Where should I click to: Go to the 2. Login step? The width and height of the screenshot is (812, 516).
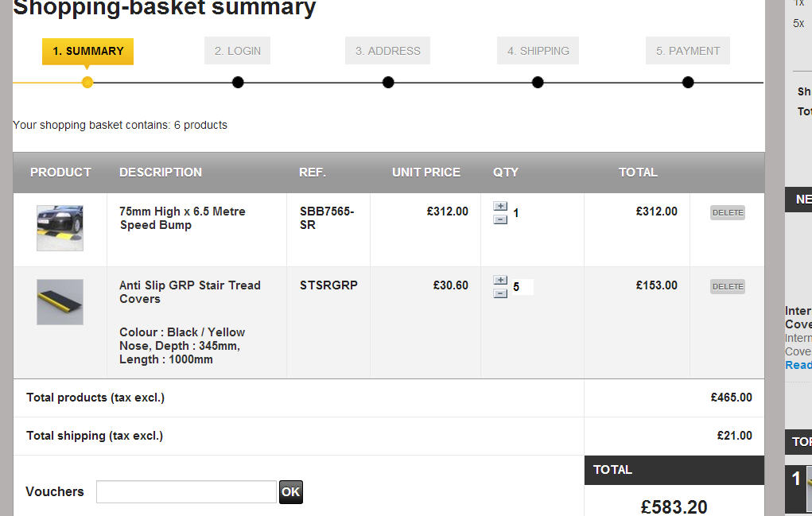237,51
